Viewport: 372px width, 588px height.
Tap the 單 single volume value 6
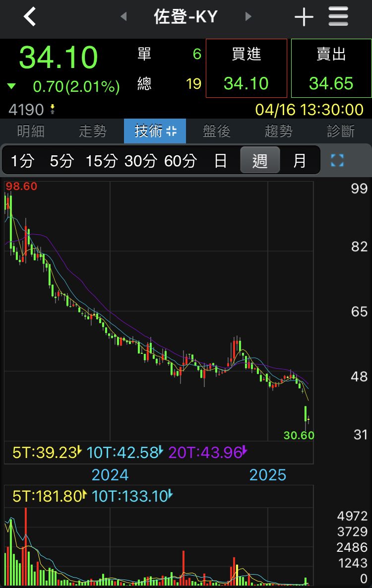point(197,54)
